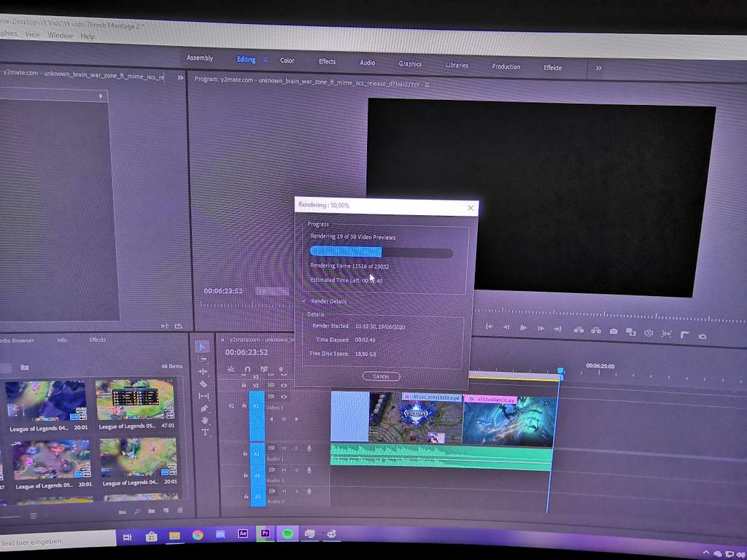Cancel the rendering dialog
Image resolution: width=747 pixels, height=560 pixels.
381,376
